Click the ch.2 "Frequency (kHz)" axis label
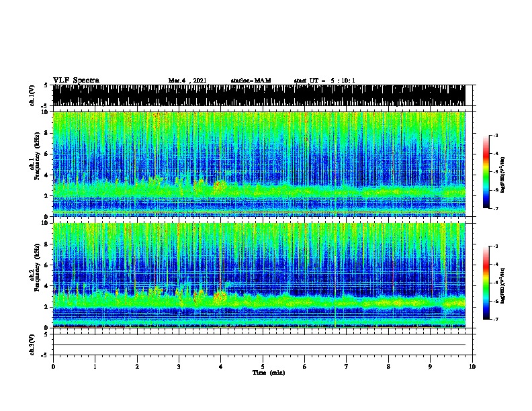 (37, 267)
